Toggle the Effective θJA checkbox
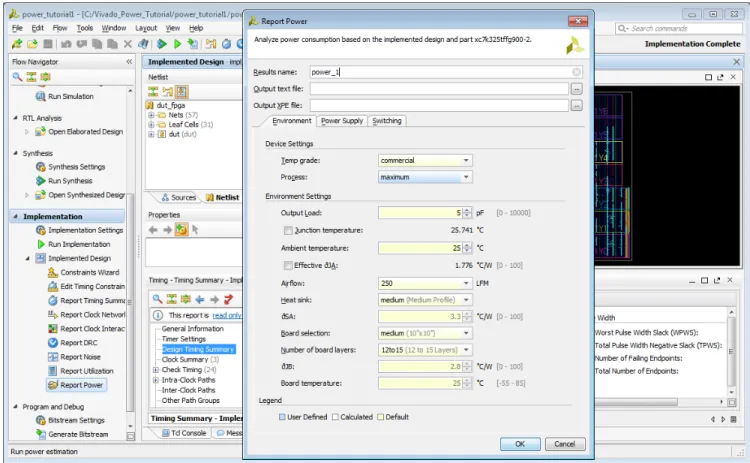The width and height of the screenshot is (750, 463). coord(288,265)
